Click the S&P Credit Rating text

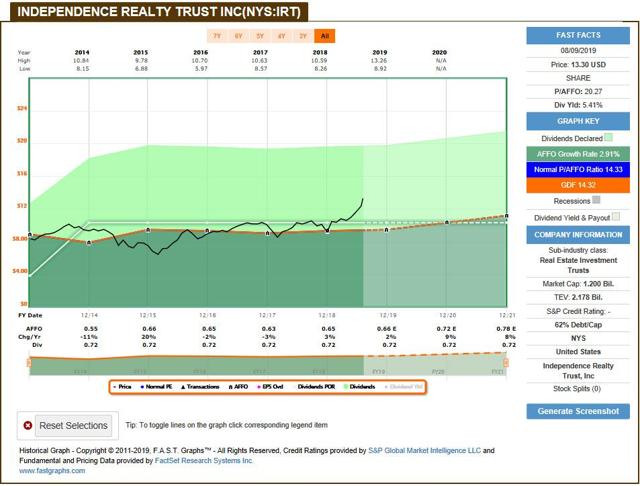(578, 311)
